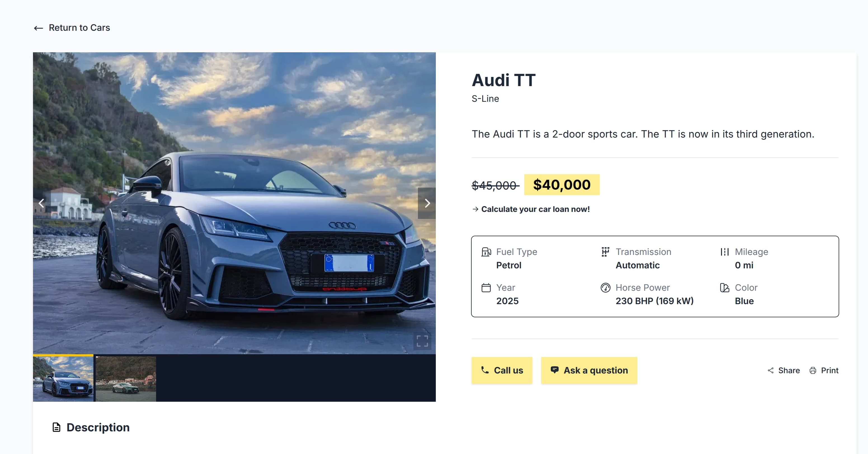Image resolution: width=868 pixels, height=454 pixels.
Task: Click the Ask a question button
Action: [x=589, y=370]
